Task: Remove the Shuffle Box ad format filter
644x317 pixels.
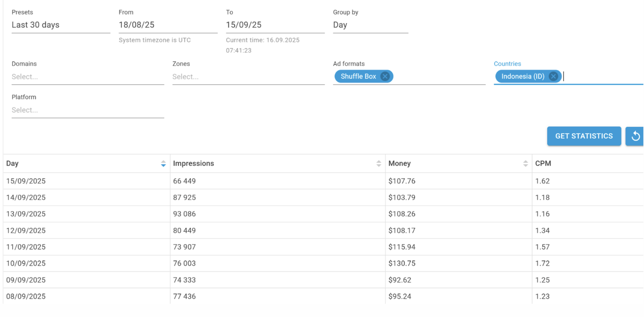Action: 385,76
